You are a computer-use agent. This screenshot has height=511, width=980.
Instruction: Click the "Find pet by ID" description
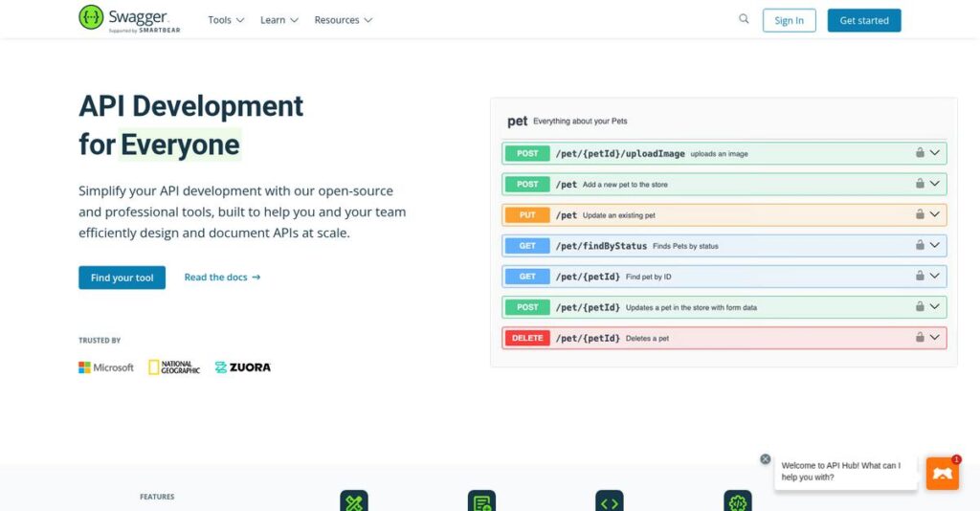click(648, 277)
